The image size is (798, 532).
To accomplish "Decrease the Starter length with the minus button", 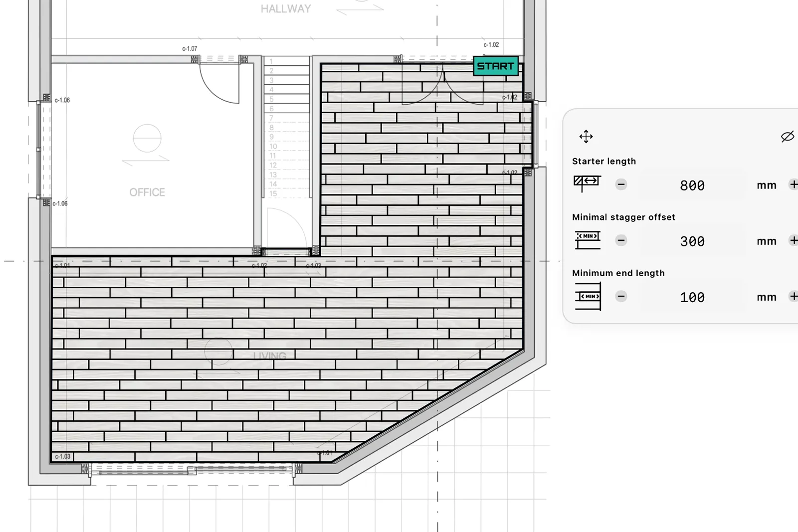I will 621,184.
